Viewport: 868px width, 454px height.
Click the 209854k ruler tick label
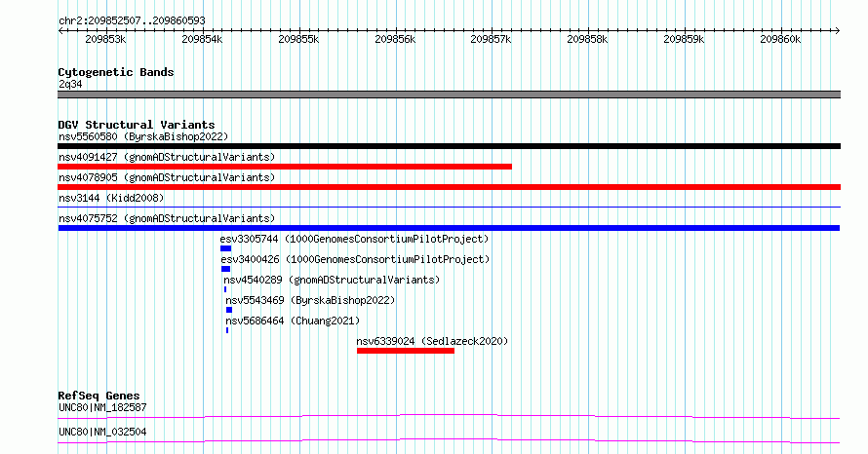pos(202,39)
